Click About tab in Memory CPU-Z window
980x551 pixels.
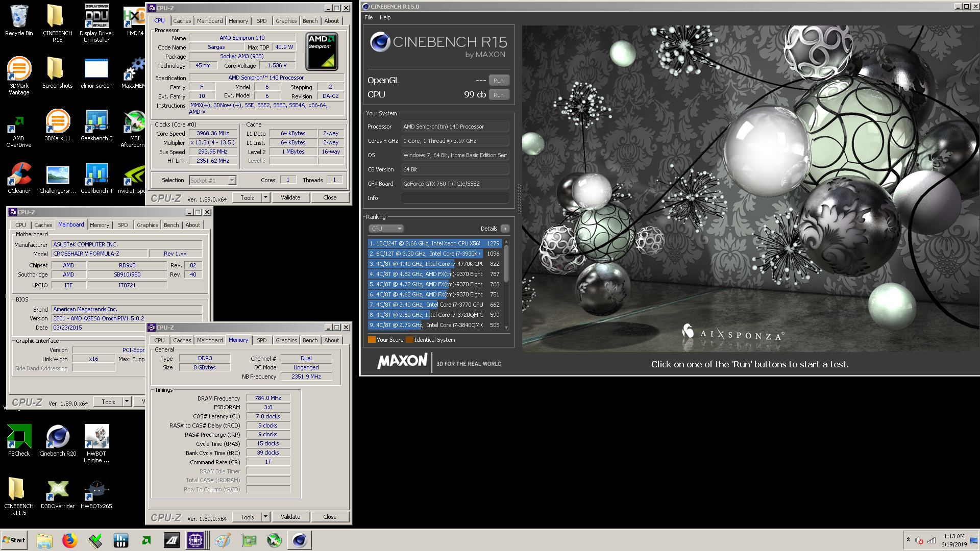(332, 340)
